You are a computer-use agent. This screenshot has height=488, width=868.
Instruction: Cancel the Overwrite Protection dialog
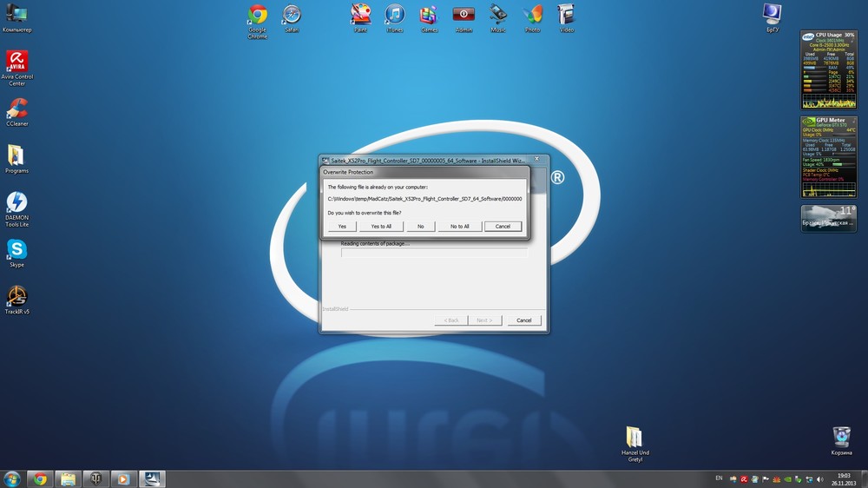pyautogui.click(x=503, y=226)
